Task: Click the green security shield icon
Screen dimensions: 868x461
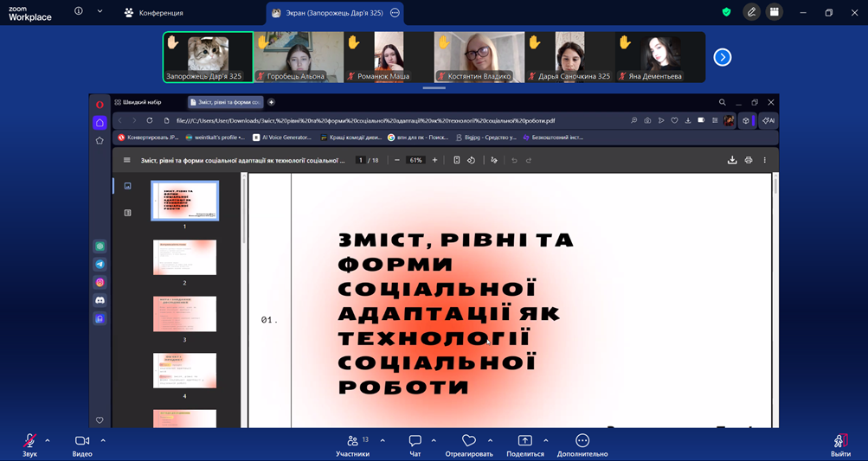Action: pyautogui.click(x=726, y=12)
